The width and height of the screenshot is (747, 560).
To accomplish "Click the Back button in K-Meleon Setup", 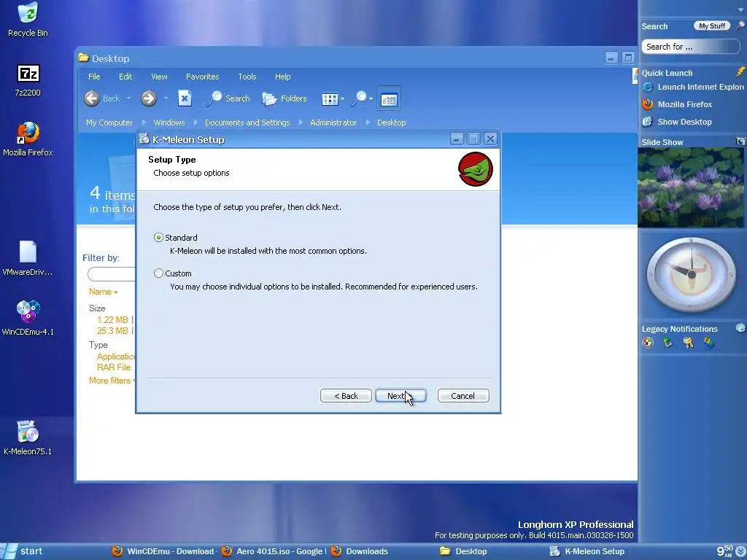I will click(x=346, y=396).
